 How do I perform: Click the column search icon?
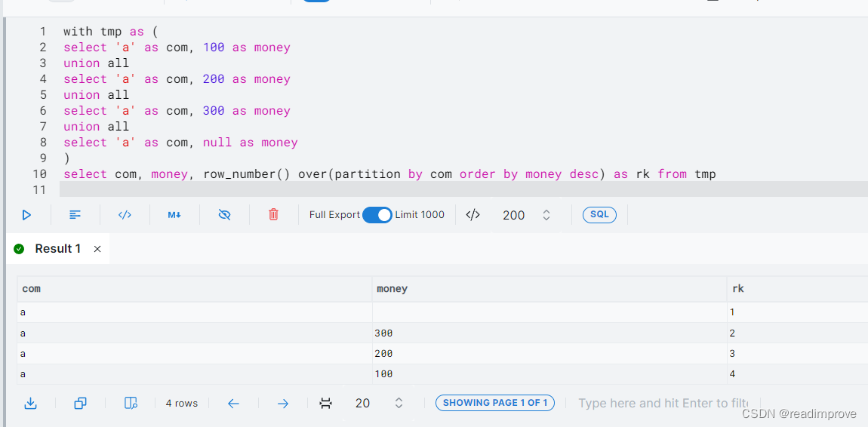pos(131,403)
